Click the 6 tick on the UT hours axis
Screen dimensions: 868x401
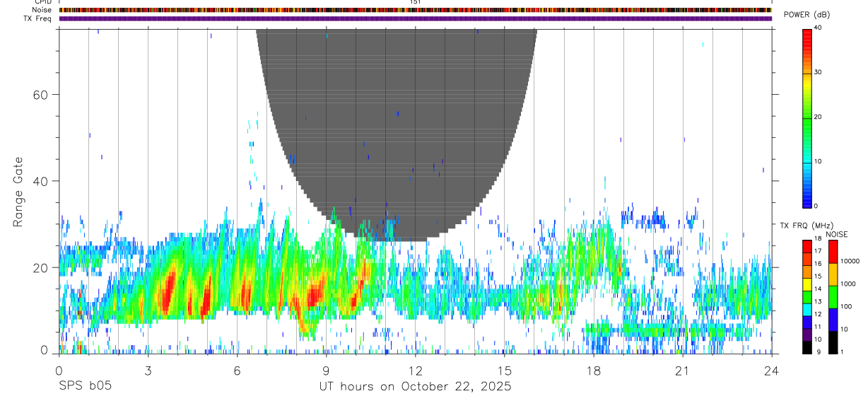coord(237,371)
